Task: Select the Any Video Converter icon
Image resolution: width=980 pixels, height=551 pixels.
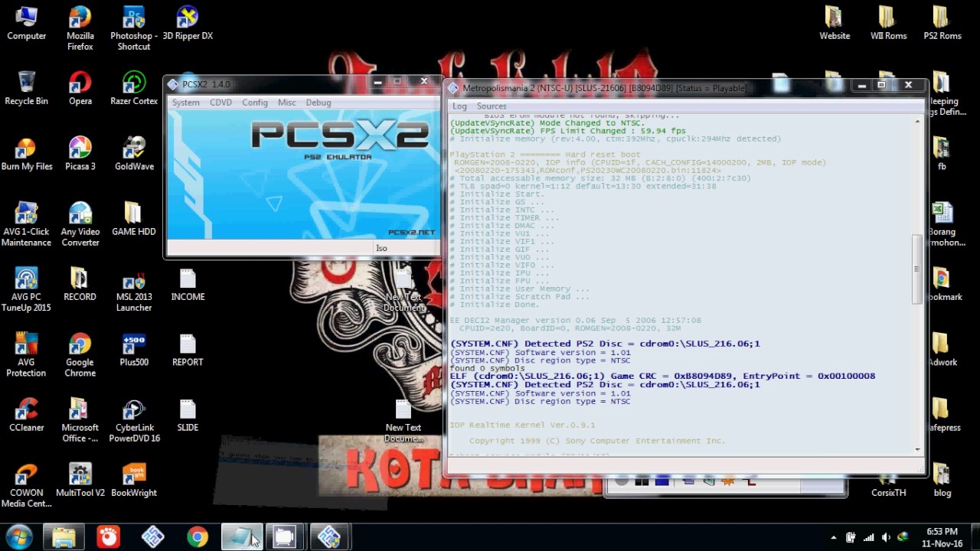Action: point(80,224)
